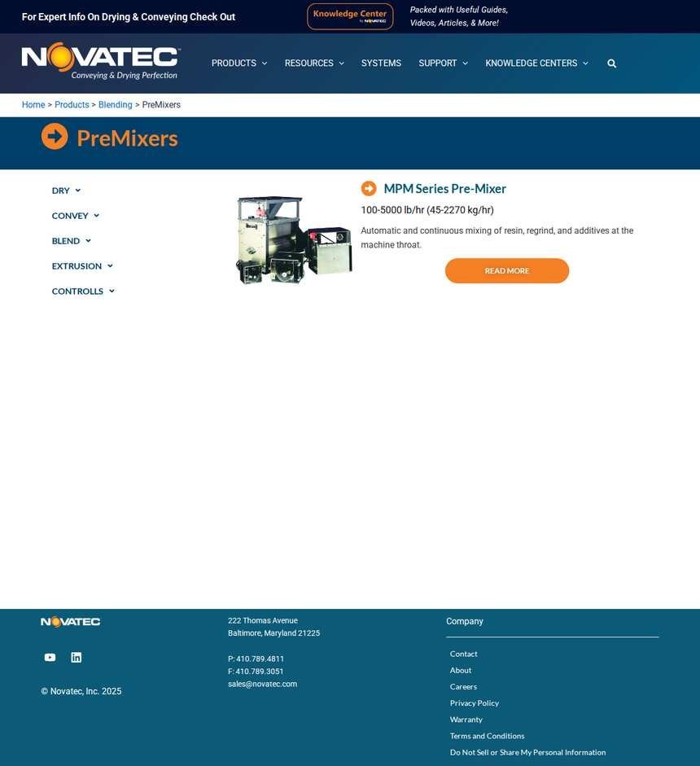Click the search magnifier icon in navigation
The image size is (700, 766).
[611, 63]
